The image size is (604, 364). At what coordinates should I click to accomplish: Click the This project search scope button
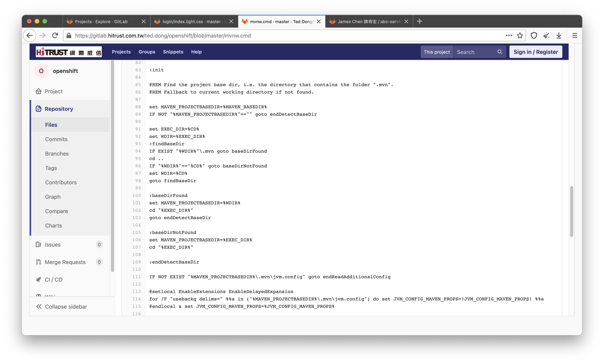pyautogui.click(x=437, y=52)
